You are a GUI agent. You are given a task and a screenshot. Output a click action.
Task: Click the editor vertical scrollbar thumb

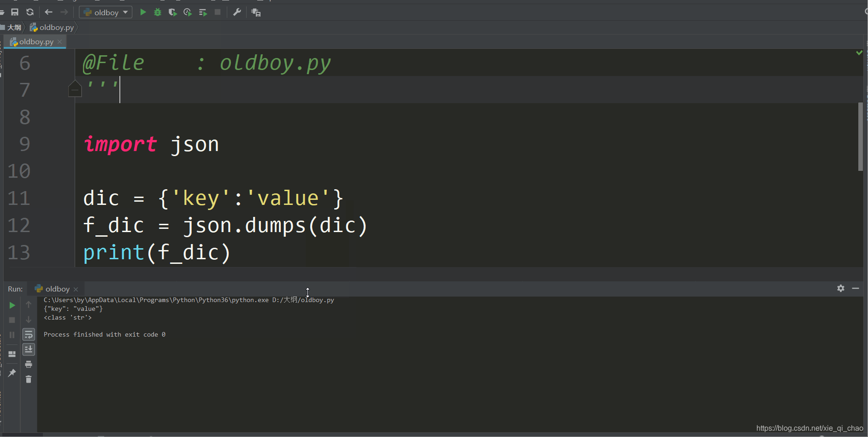point(861,136)
